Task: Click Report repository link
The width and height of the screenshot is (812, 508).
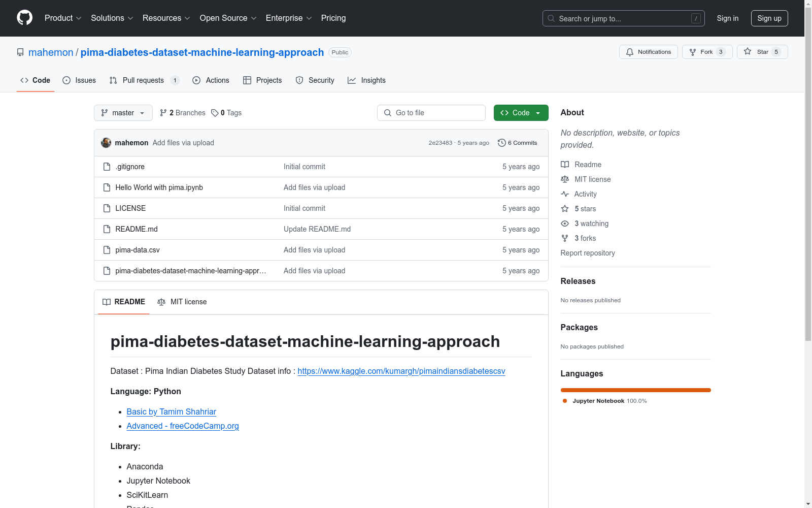Action: pos(588,253)
